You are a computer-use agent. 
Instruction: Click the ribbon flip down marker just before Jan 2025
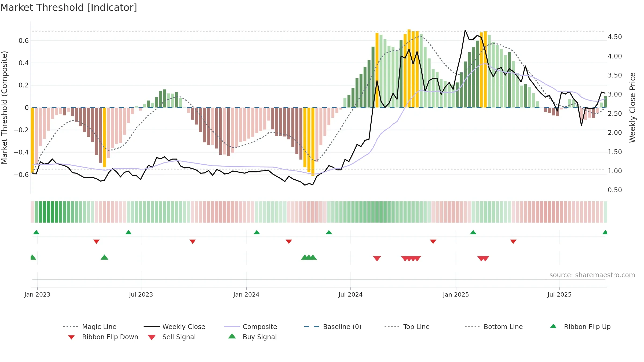tap(433, 242)
